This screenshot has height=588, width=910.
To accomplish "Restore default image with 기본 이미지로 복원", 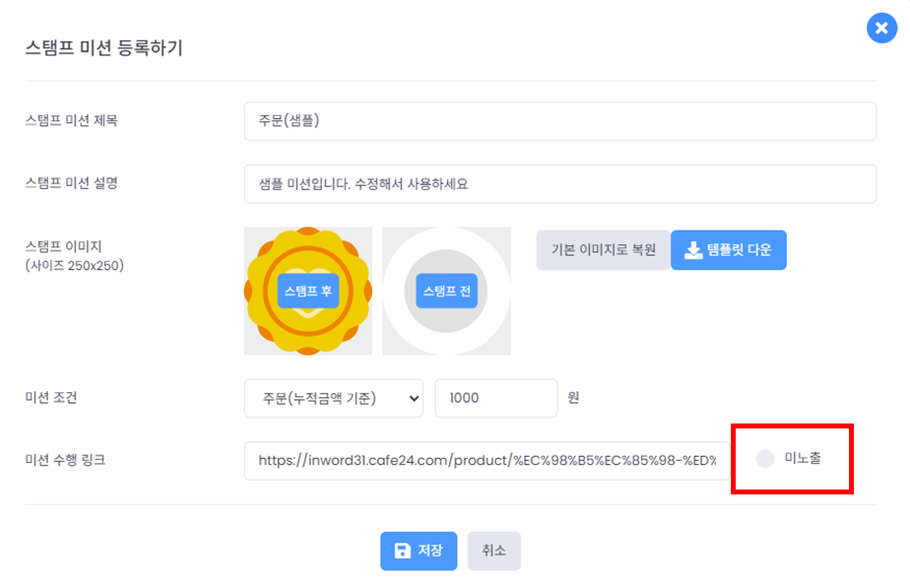I will (603, 250).
